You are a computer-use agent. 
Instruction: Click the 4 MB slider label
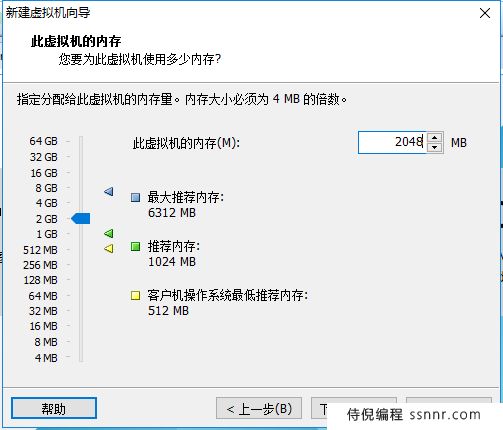tap(46, 358)
